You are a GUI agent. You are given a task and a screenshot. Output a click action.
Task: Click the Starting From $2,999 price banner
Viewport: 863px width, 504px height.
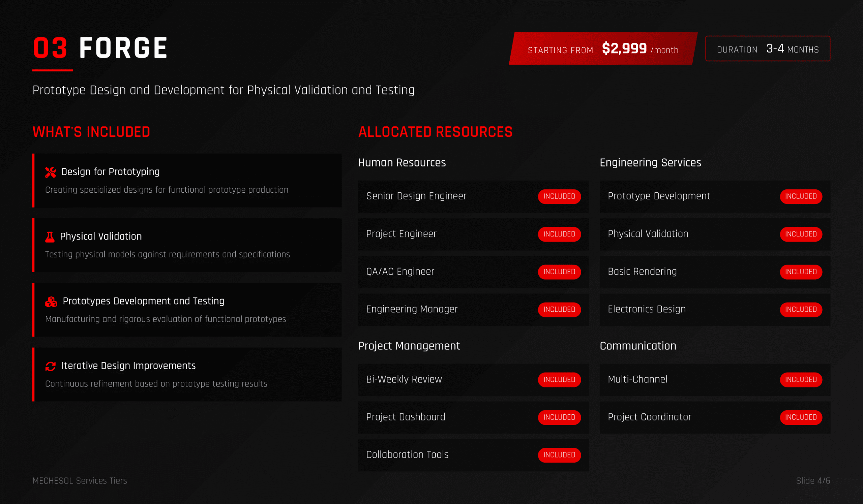tap(603, 49)
